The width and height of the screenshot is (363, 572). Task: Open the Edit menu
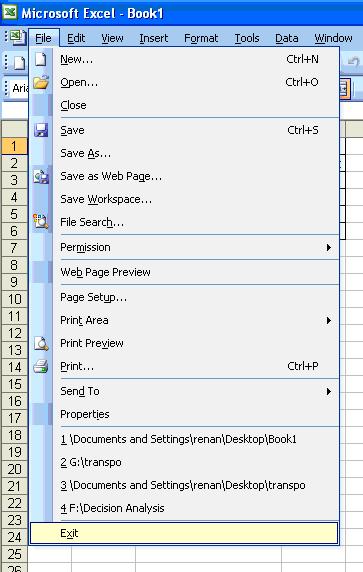pos(76,38)
